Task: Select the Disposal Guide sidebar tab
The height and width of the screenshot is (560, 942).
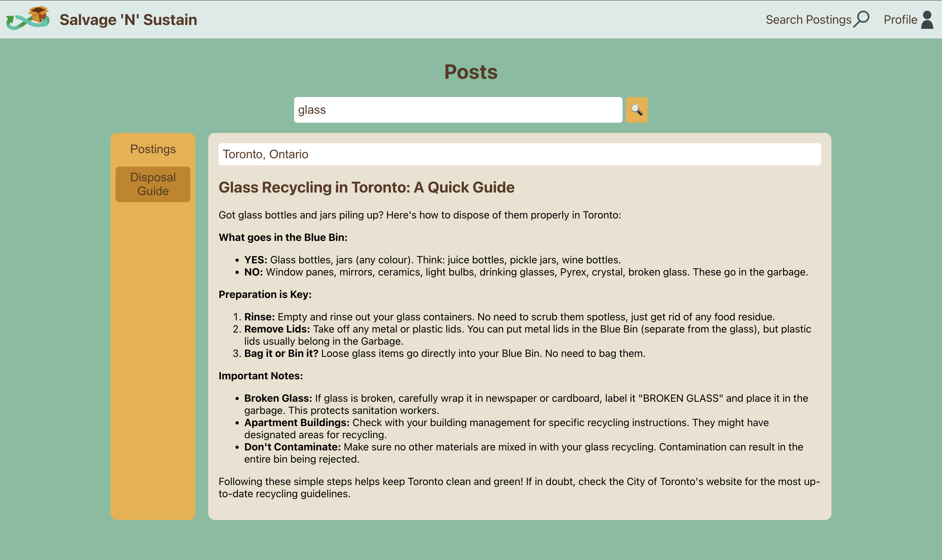Action: click(153, 184)
